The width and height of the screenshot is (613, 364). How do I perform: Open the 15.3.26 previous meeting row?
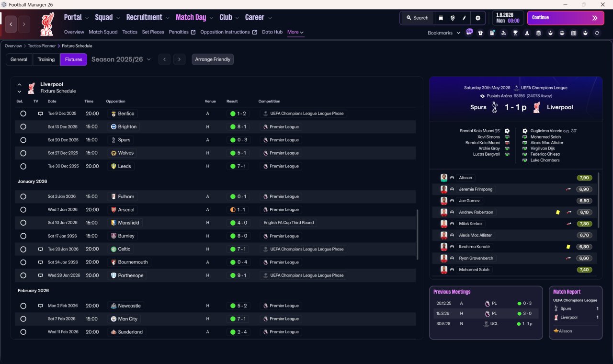click(486, 313)
